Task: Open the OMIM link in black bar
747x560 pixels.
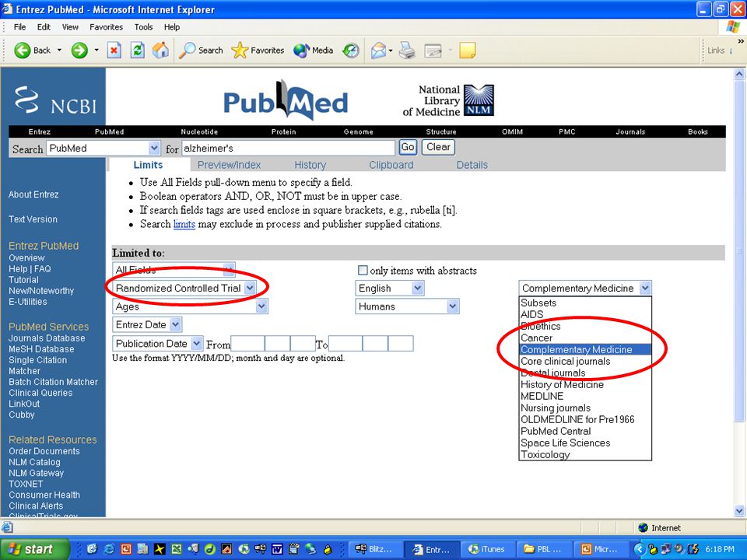Action: 512,132
